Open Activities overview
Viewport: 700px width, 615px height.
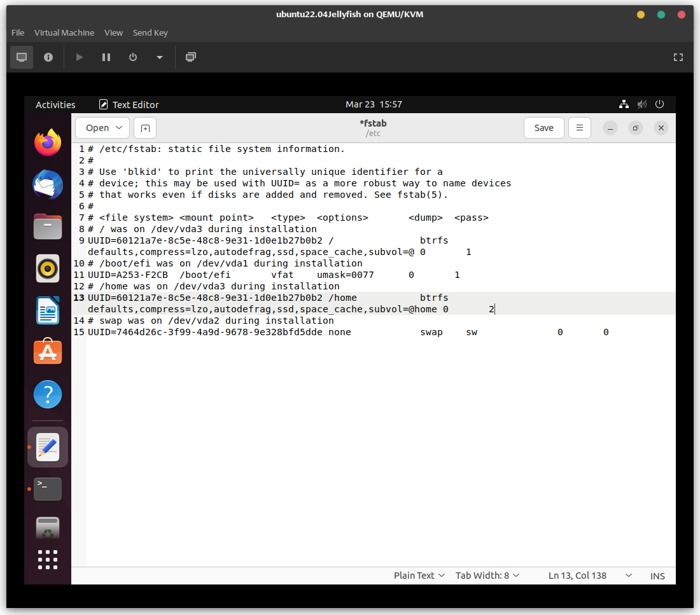[x=55, y=104]
